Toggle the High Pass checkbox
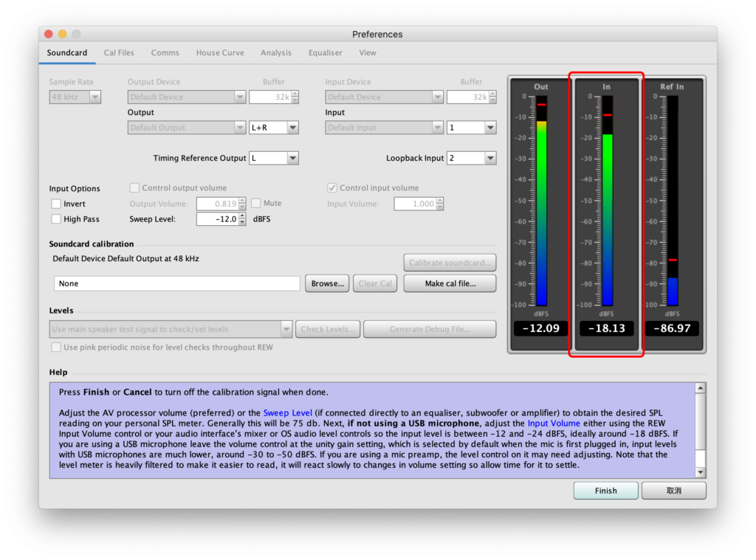 pyautogui.click(x=56, y=219)
